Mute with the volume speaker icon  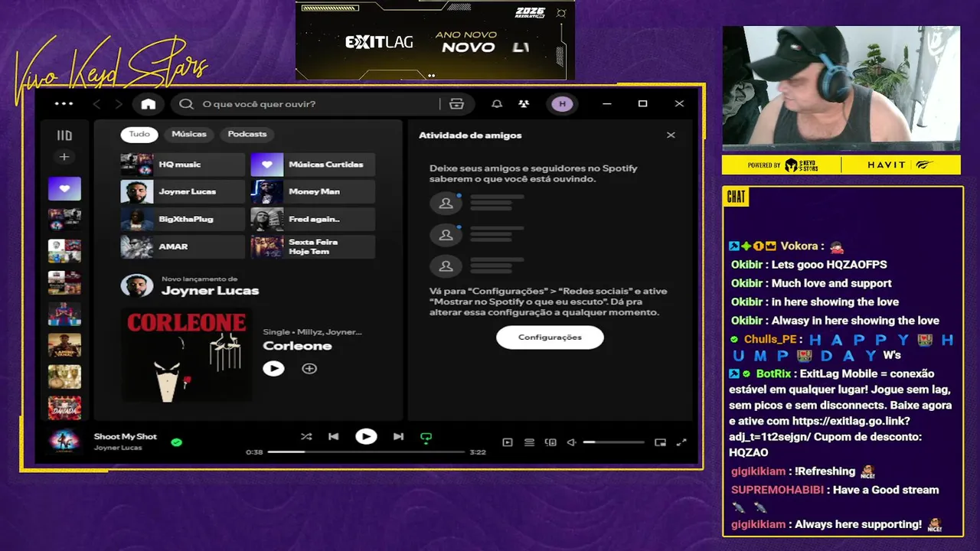(x=571, y=442)
